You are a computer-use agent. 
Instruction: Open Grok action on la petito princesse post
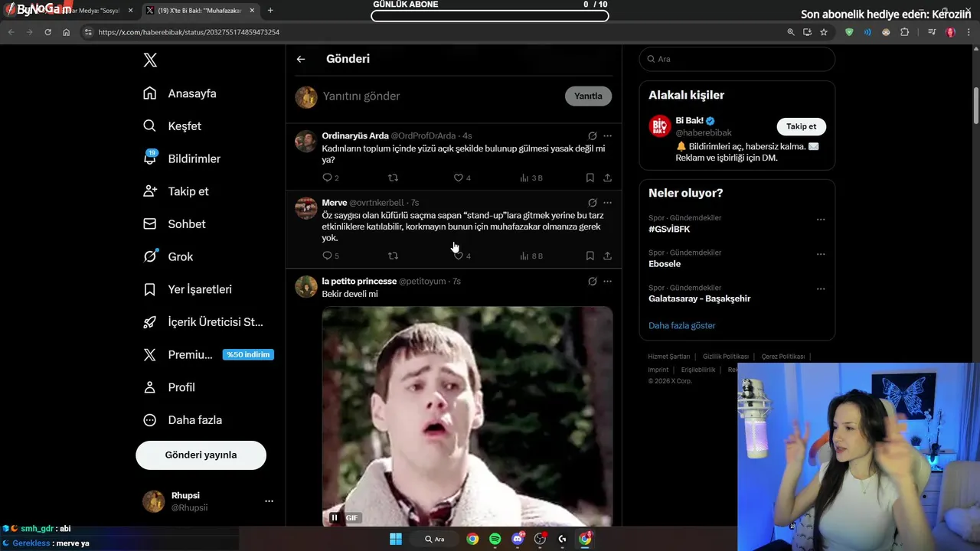point(592,282)
